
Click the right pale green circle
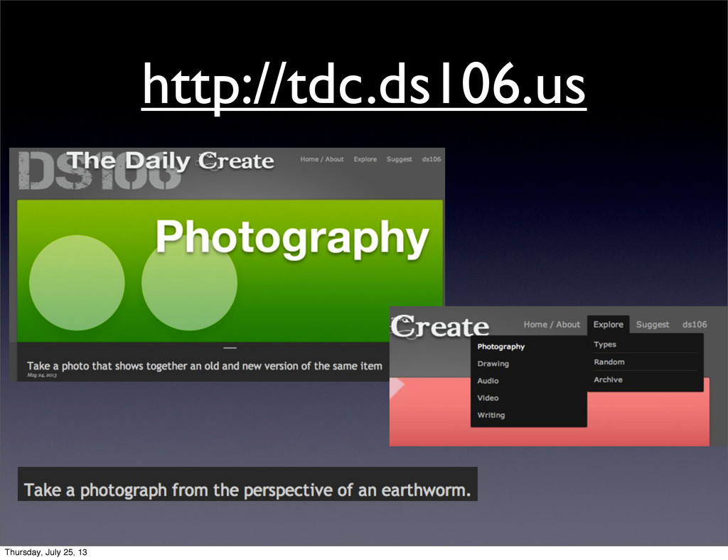[x=189, y=283]
